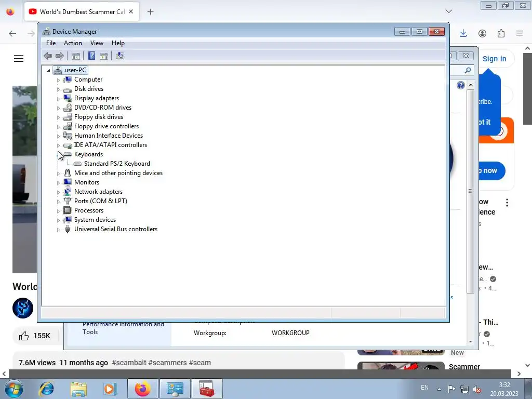Expand the Processors category

point(58,211)
